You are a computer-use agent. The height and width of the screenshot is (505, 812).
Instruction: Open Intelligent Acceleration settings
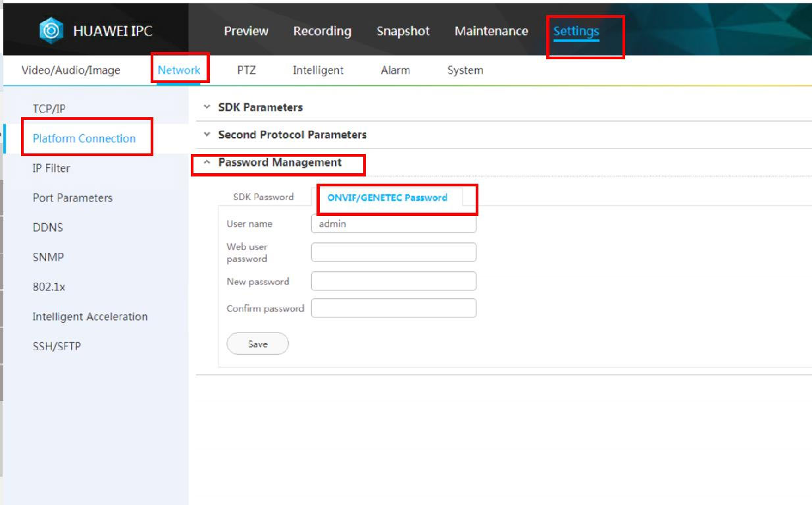(x=90, y=317)
